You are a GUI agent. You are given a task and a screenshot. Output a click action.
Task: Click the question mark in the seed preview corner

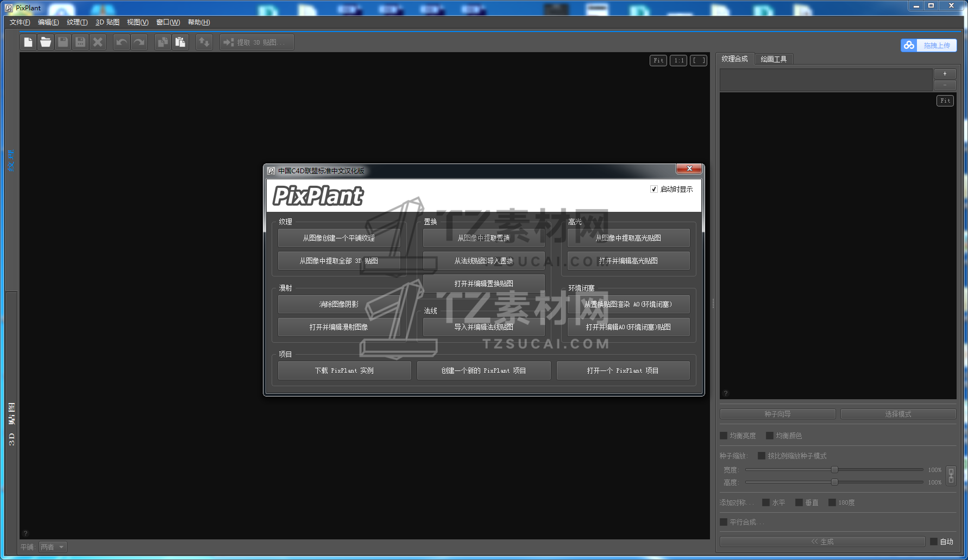[x=726, y=393]
